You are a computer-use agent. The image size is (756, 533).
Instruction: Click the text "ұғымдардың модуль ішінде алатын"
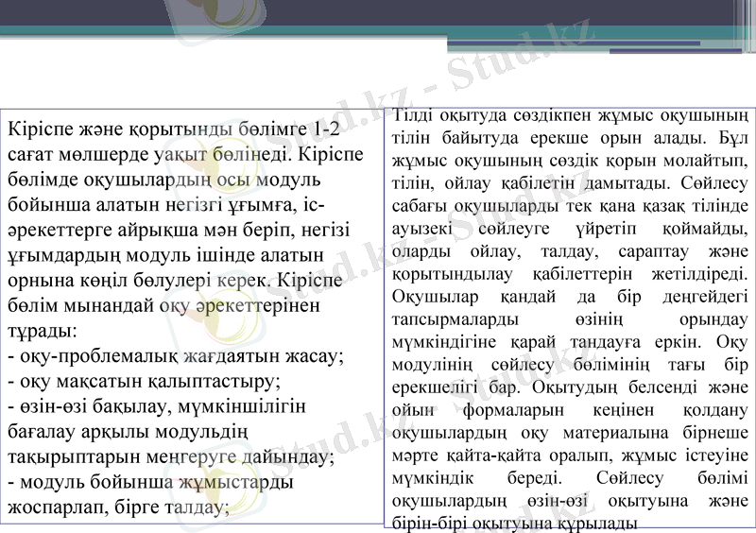(165, 255)
